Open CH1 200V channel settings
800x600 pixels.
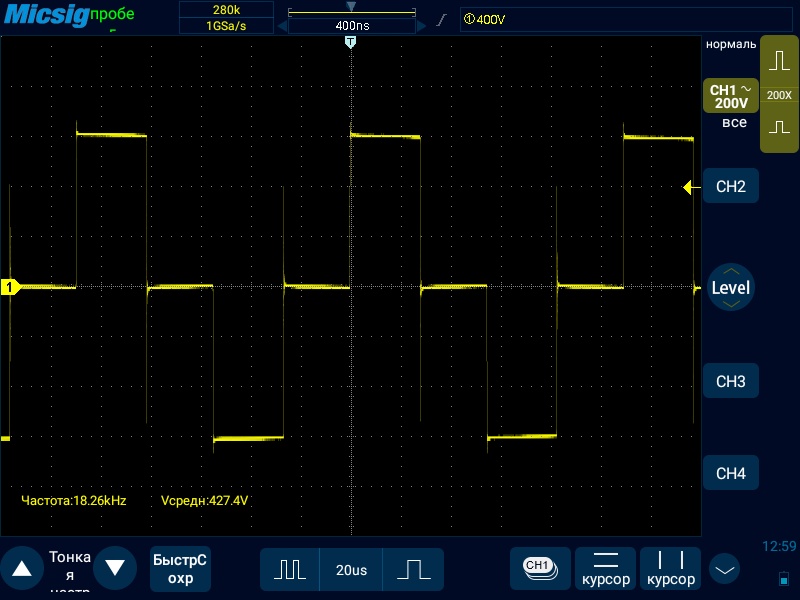click(731, 96)
